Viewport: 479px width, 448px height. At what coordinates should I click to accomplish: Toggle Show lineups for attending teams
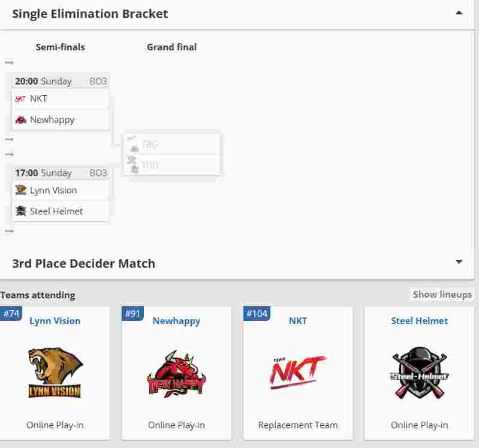(442, 295)
